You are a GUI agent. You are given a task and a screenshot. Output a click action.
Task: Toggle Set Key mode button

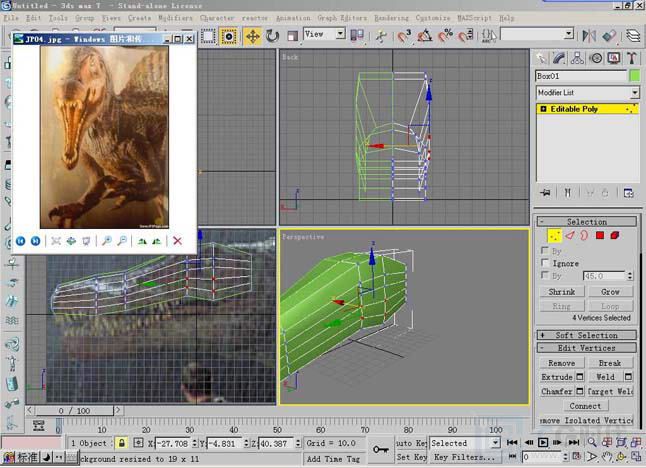[411, 457]
